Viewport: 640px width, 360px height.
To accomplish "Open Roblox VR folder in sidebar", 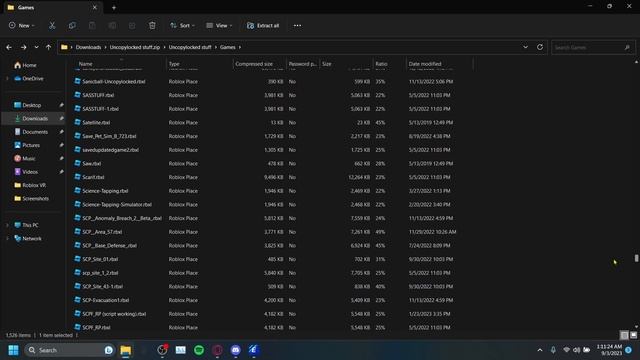I will click(x=30, y=185).
